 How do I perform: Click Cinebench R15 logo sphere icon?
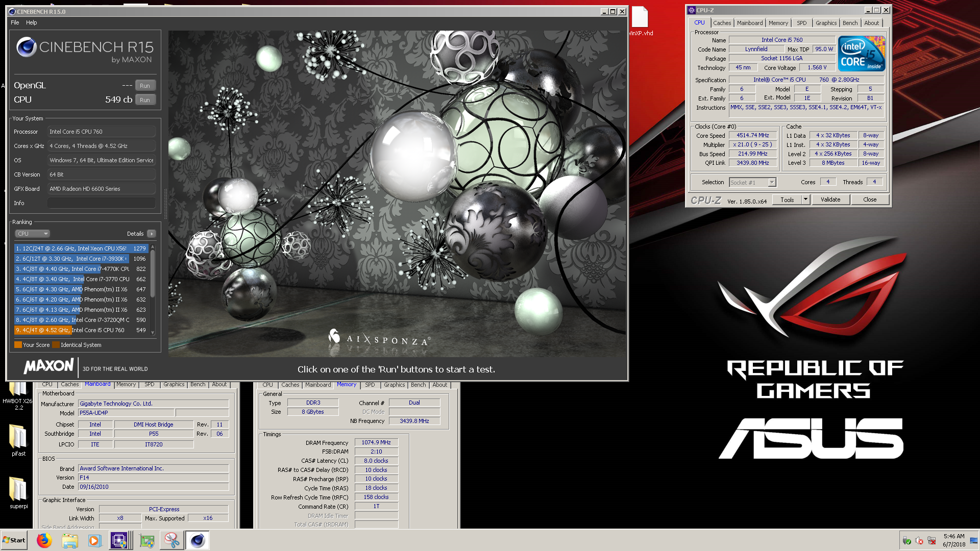point(26,47)
